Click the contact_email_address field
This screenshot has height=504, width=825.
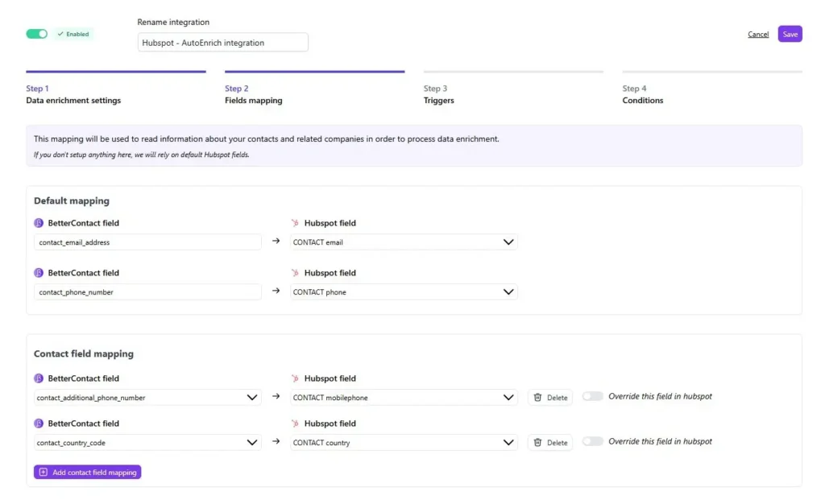tap(147, 242)
